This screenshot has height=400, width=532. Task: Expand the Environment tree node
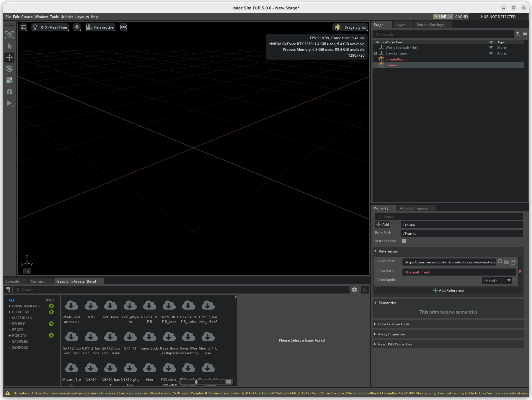[x=376, y=53]
